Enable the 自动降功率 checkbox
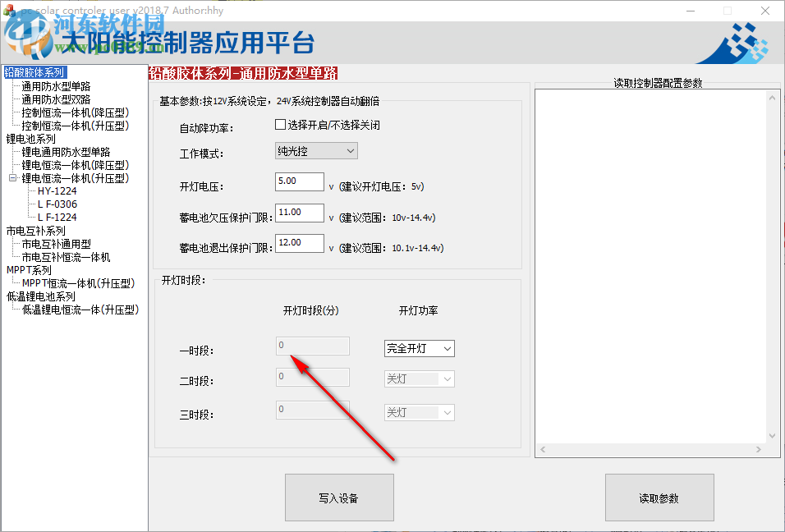 tap(280, 124)
